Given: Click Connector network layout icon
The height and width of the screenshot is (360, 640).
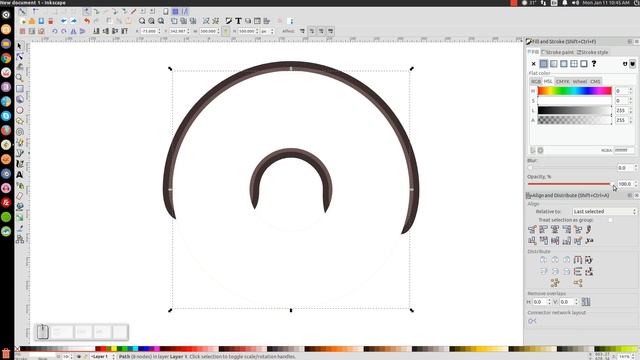Looking at the screenshot, I should click(x=532, y=321).
